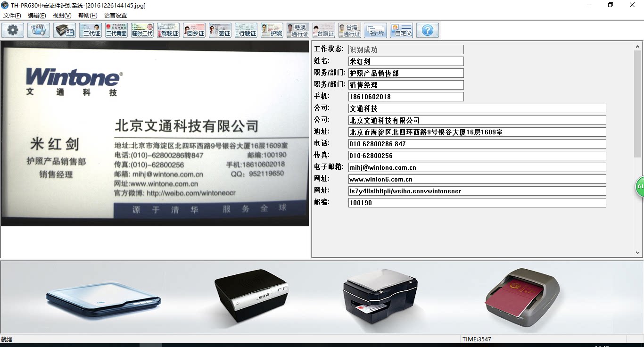Open the 帮助(H) menu
This screenshot has width=644, height=347.
(88, 16)
